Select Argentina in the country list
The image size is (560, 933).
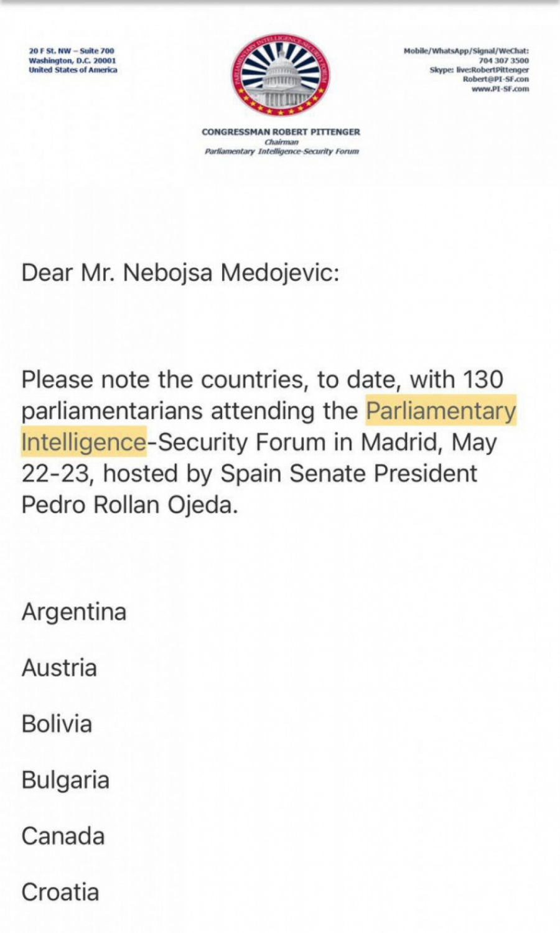pos(74,612)
